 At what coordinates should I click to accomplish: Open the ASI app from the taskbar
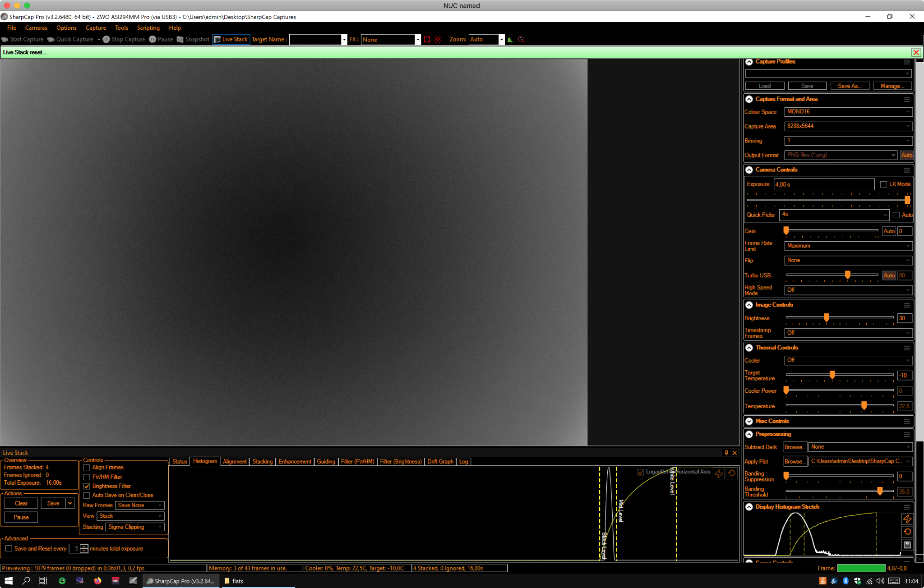[115, 581]
